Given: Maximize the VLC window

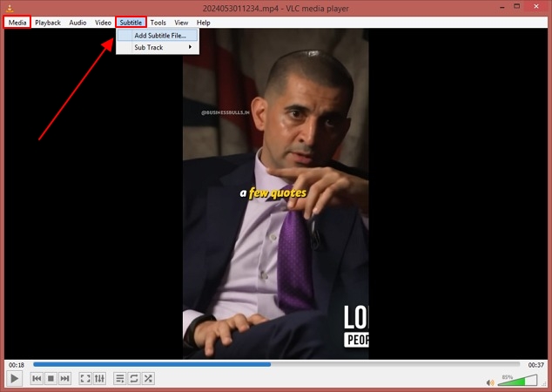Looking at the screenshot, I should (517, 6).
